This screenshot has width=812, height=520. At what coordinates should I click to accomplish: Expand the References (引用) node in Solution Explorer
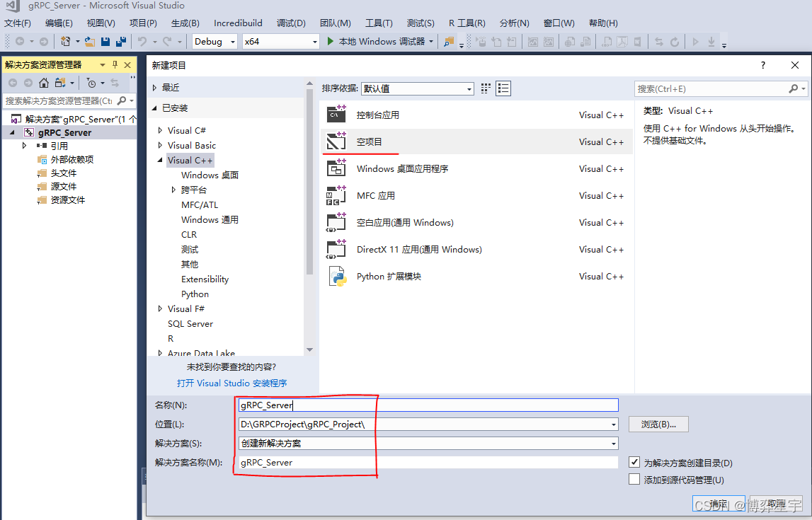tap(24, 146)
